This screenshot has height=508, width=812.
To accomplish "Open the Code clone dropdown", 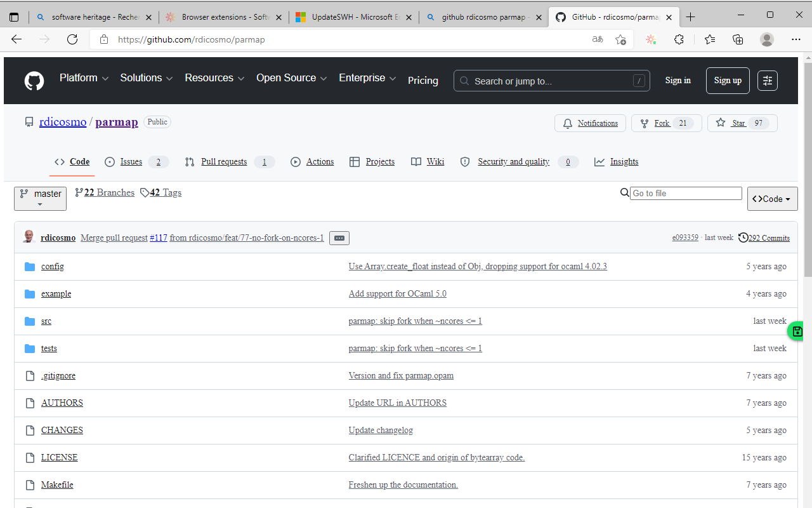I will pos(773,199).
